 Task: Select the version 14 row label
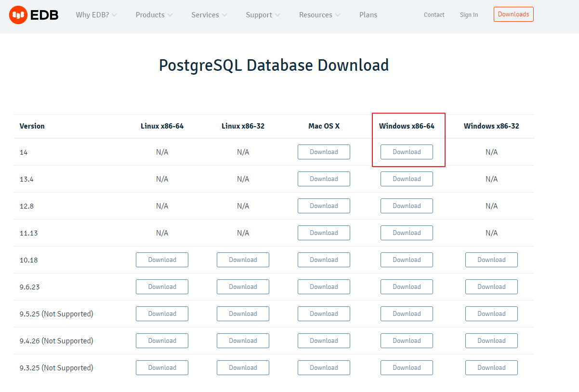point(24,152)
